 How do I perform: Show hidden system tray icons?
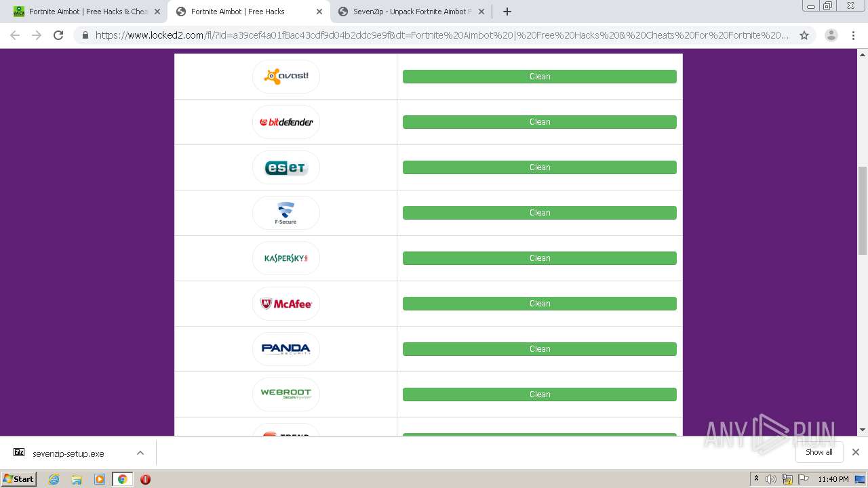[x=756, y=479]
